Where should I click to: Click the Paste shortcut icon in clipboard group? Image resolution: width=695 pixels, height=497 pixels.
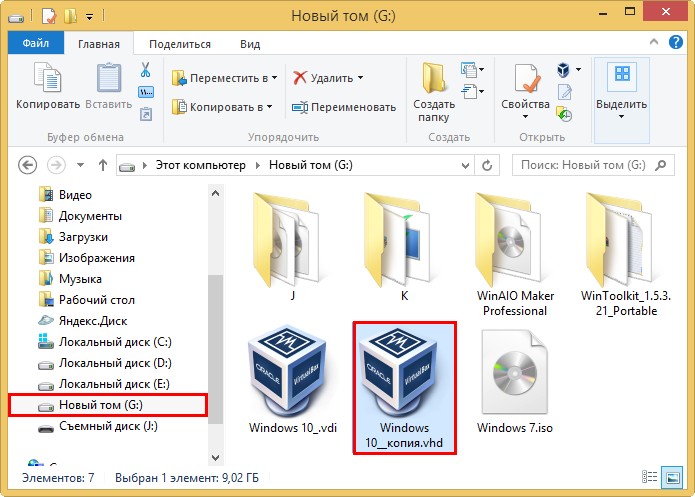146,114
